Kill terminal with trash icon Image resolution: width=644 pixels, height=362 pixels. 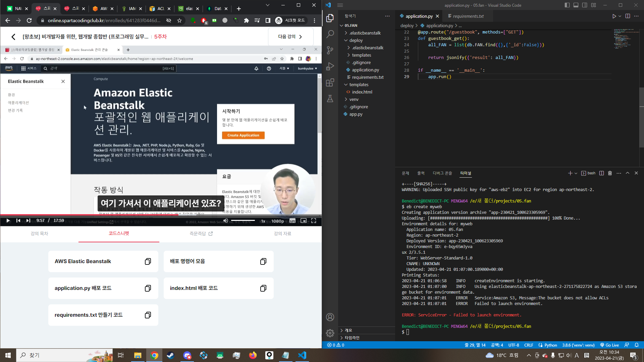[x=610, y=173]
